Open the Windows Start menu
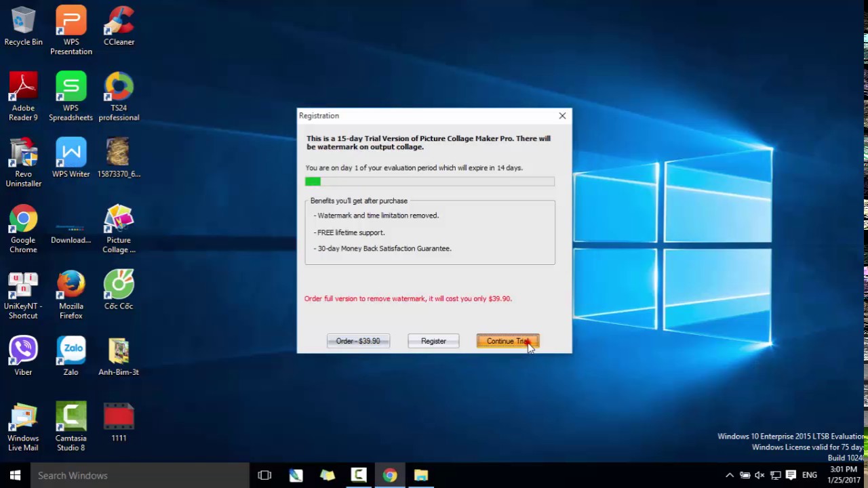 click(x=16, y=475)
